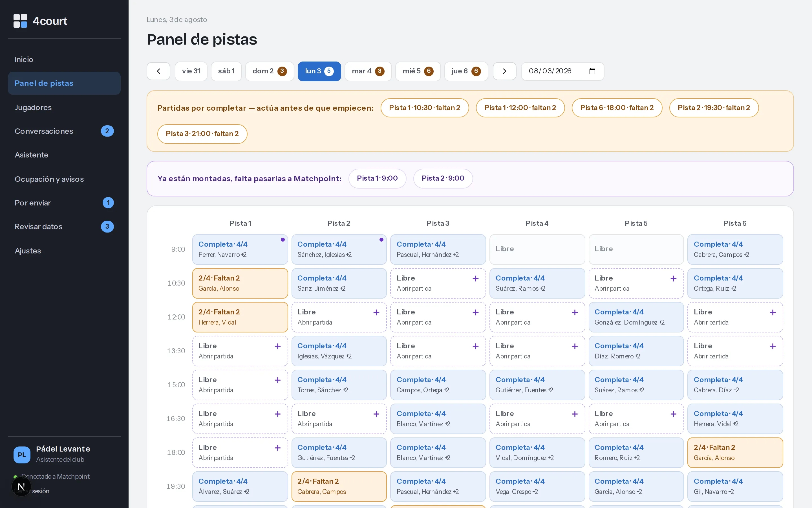Open Gil, Navarro match on Pista 6
Viewport: 812px width, 508px height.
point(735,486)
